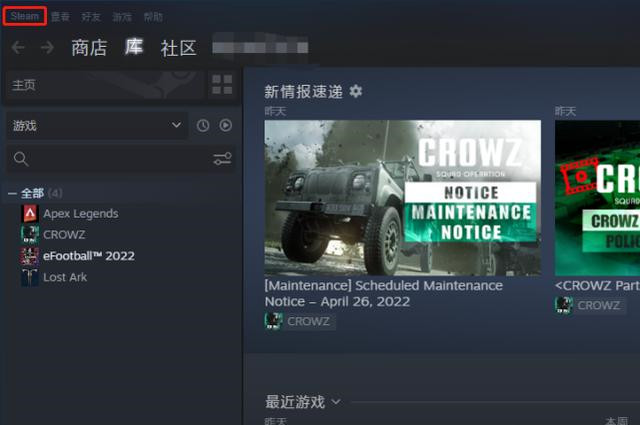Open the 查看 menu
640x425 pixels.
[60, 17]
